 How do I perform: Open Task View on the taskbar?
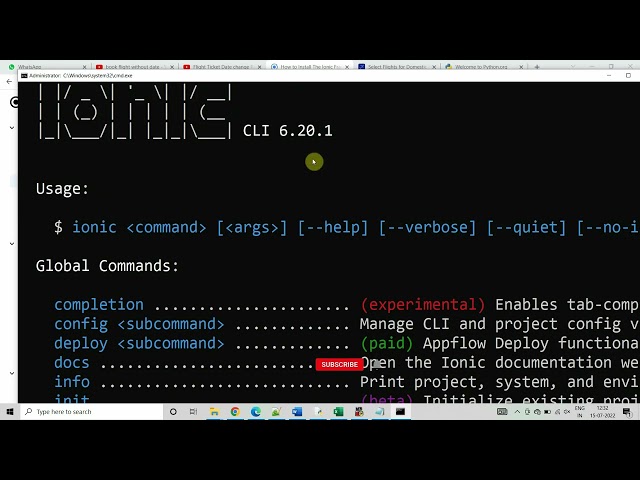[193, 412]
